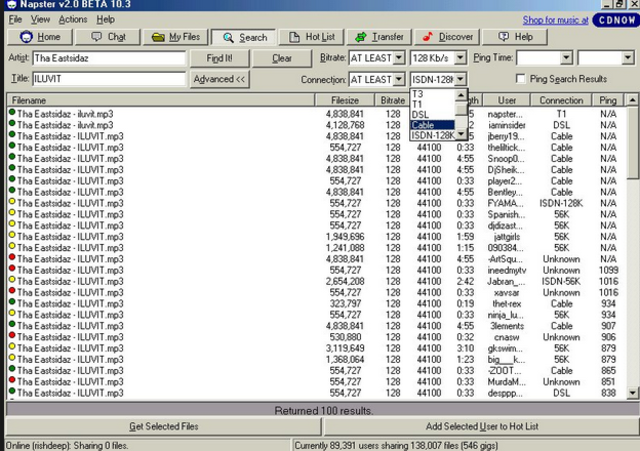Click filesize 1,241,088 cell
640x451 pixels.
click(x=345, y=248)
